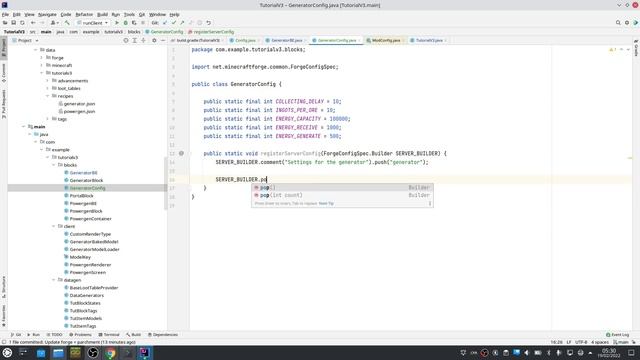The height and width of the screenshot is (360, 640).
Task: Toggle the Pull Requests sidebar button
Action: pos(4,104)
